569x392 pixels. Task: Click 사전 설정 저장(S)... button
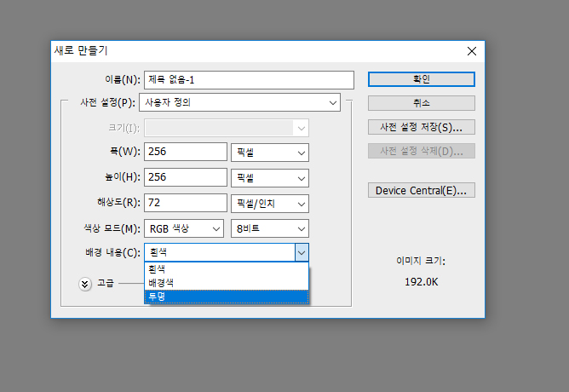tap(422, 127)
